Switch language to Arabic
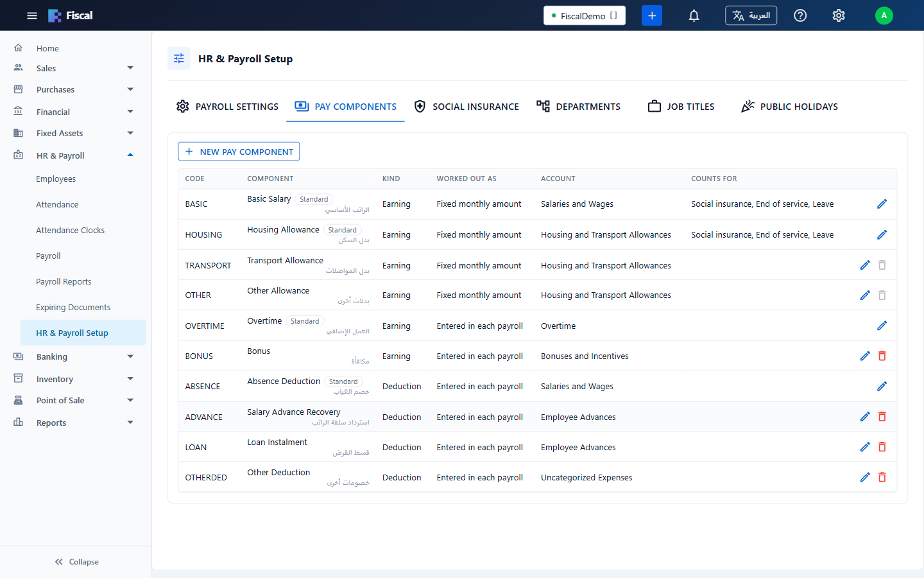Screen dimensions: 924x578 pyautogui.click(x=751, y=15)
